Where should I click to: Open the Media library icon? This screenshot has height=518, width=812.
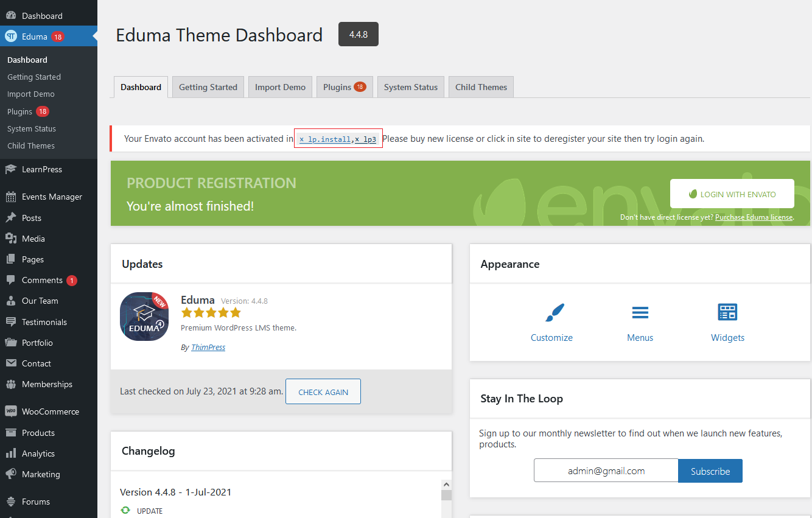click(x=11, y=239)
